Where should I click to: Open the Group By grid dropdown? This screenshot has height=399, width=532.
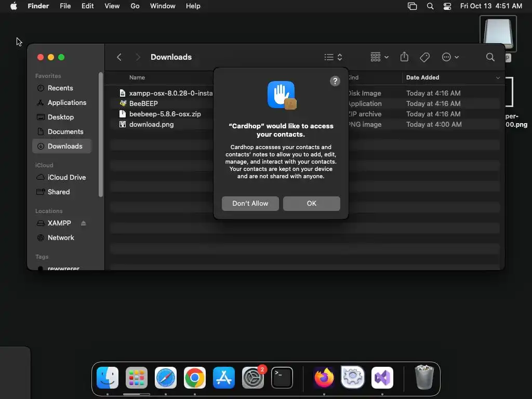(379, 57)
